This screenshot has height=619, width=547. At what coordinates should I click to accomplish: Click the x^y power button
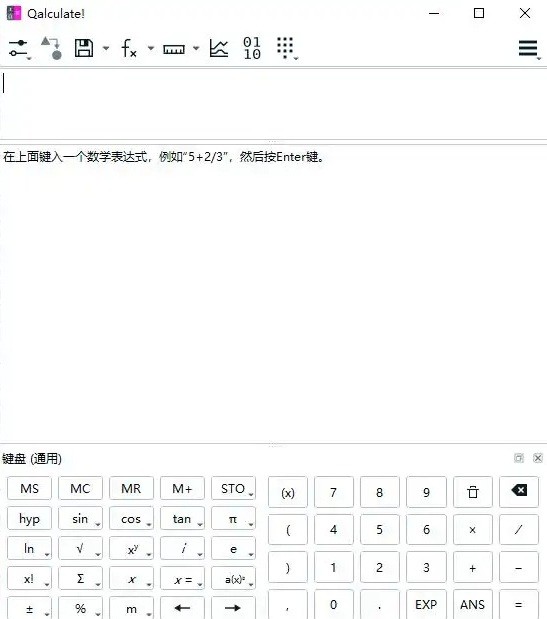(x=131, y=548)
